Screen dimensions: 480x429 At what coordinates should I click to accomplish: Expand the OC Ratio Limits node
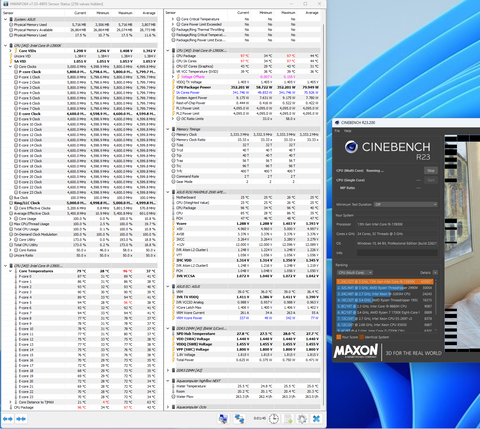(173, 119)
